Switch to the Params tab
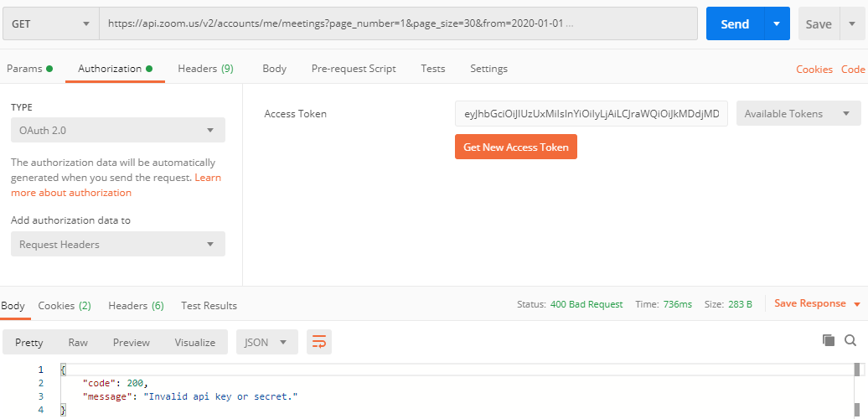868x419 pixels. 30,70
